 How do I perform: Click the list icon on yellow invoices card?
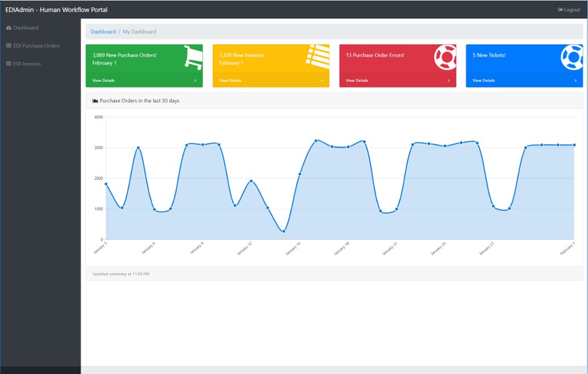pyautogui.click(x=318, y=57)
